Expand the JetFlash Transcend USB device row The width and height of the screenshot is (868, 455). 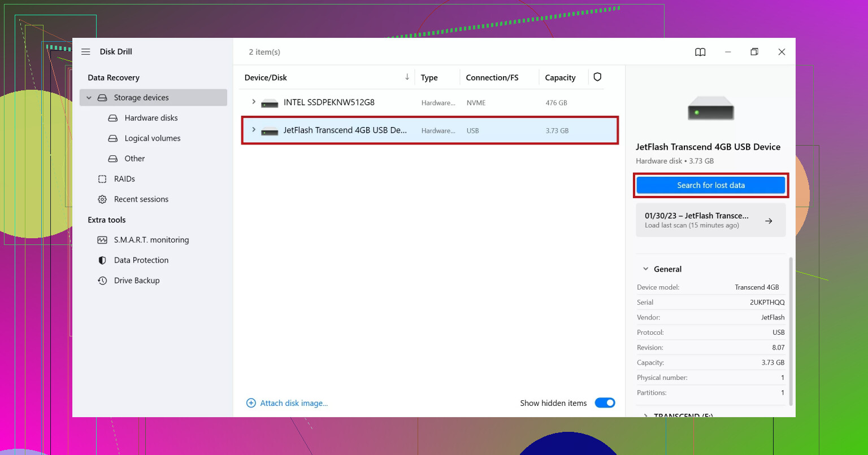pos(253,130)
